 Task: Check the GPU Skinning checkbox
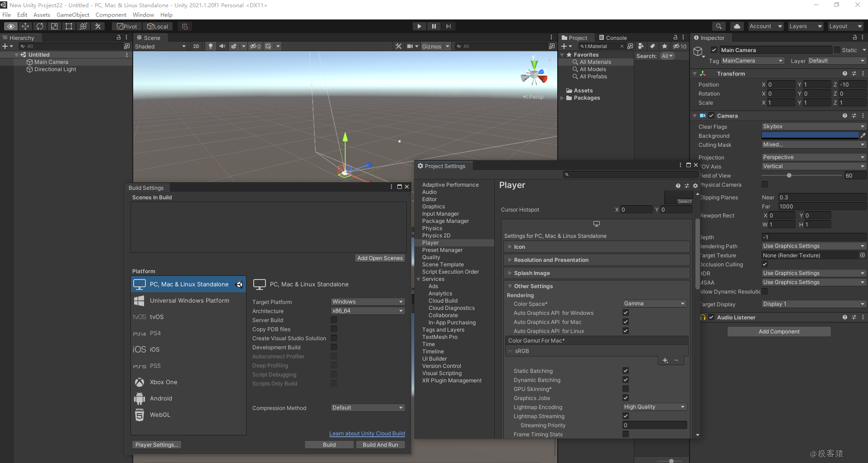626,389
